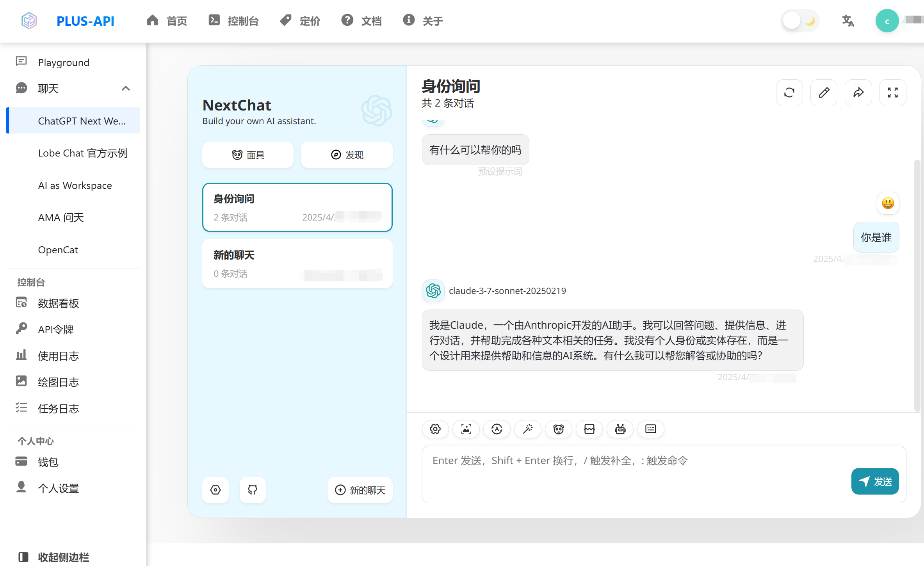Select the 身份询问 conversation card
The image size is (924, 566).
coord(297,207)
